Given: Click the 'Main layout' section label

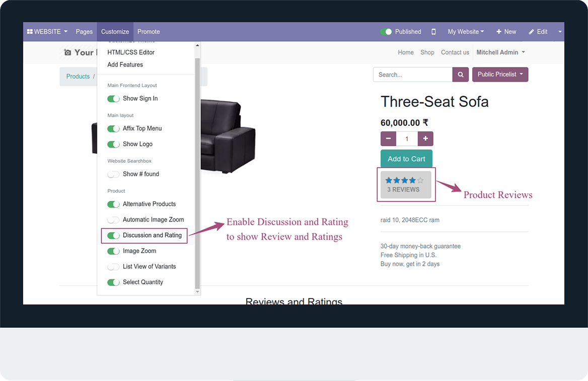Looking at the screenshot, I should (x=120, y=115).
